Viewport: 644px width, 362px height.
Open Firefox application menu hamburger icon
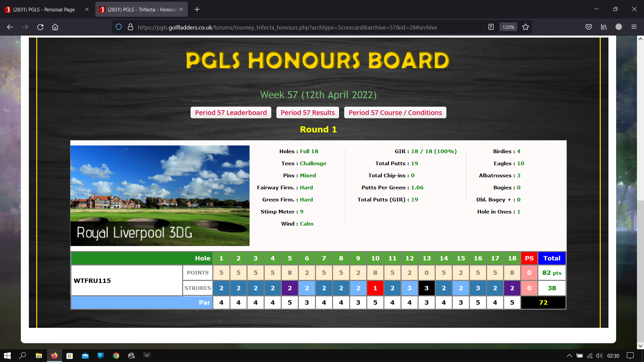634,27
